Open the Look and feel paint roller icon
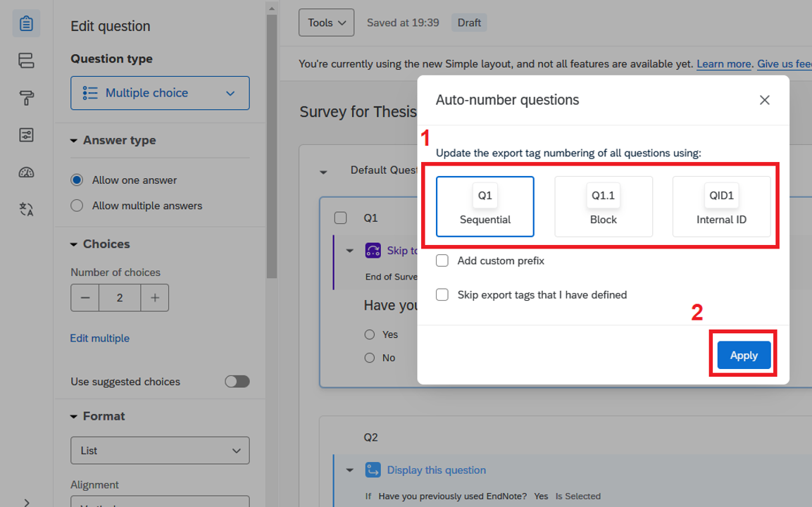The width and height of the screenshot is (812, 507). 26,98
